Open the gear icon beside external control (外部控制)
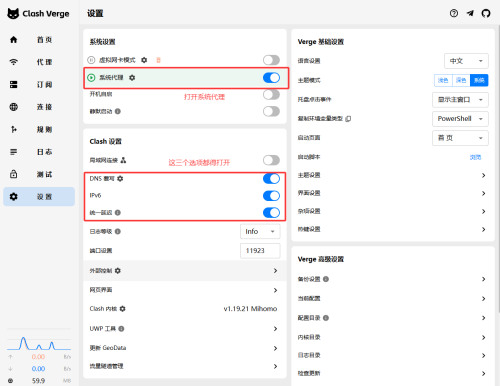This screenshot has width=500, height=386. tap(118, 271)
